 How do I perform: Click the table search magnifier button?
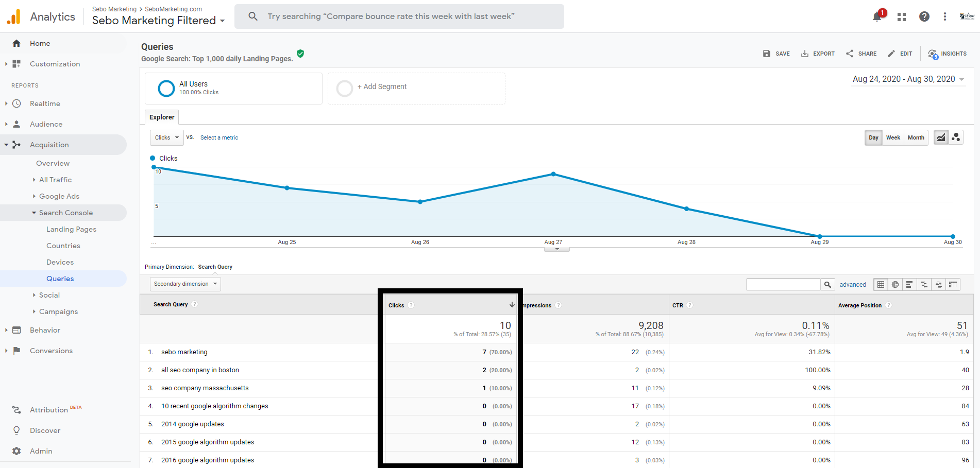pyautogui.click(x=827, y=284)
